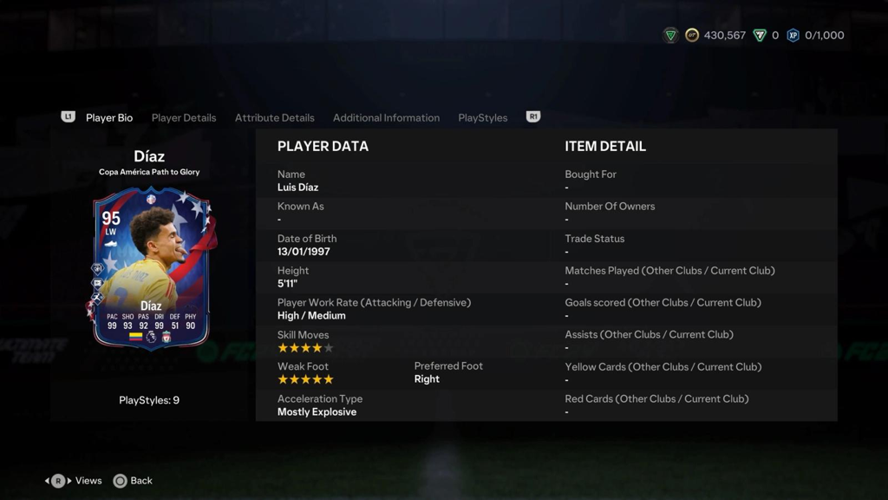Viewport: 888px width, 500px height.
Task: Click the Back label
Action: [x=141, y=481]
